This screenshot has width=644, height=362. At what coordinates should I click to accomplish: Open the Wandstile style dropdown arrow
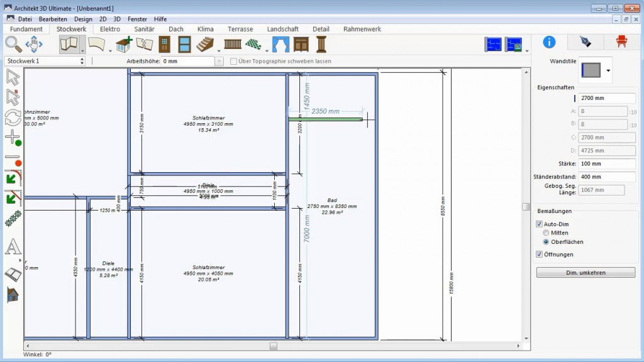tap(608, 70)
